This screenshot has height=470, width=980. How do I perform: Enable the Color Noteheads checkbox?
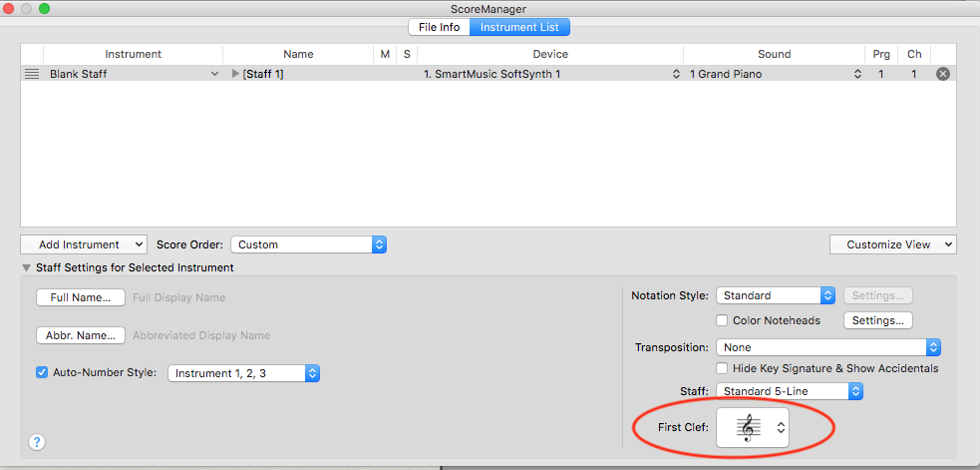click(x=723, y=320)
